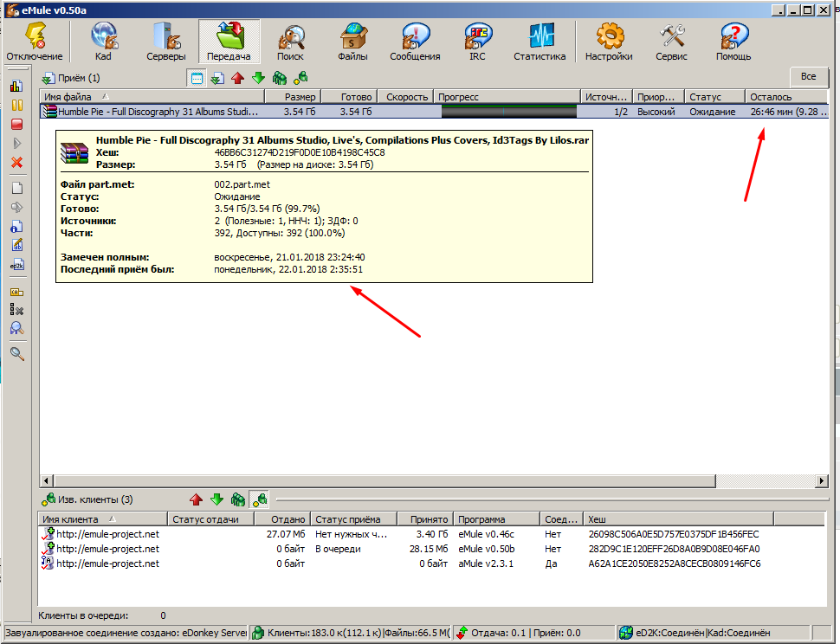Switch lower pane to queue clients icon
Image resolution: width=840 pixels, height=644 pixels.
coord(238,500)
